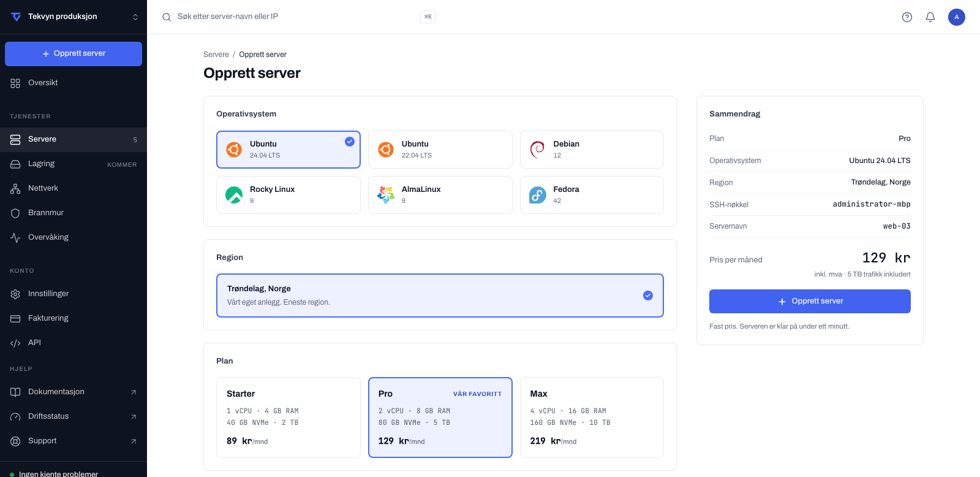Open user avatar menu
Screen dimensions: 980x477
pos(957,17)
